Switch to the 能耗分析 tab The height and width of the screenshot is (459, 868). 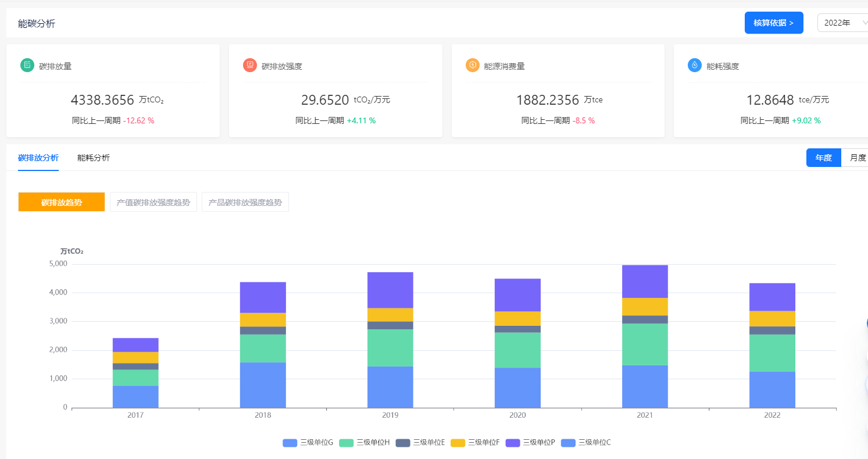(94, 158)
